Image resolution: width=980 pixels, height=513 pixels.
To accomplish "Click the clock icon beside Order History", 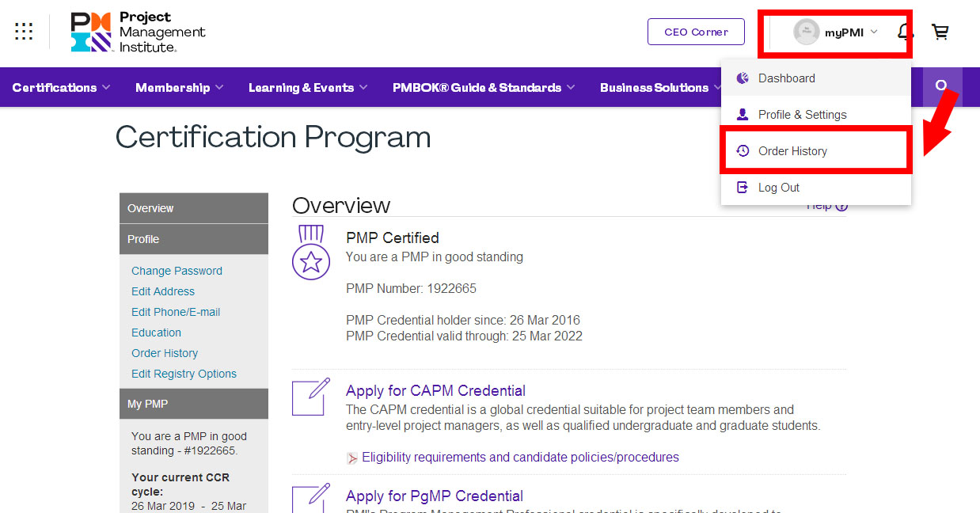I will [743, 151].
